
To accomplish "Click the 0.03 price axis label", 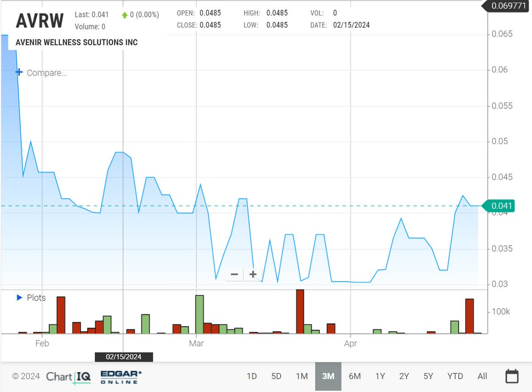I will coord(501,284).
